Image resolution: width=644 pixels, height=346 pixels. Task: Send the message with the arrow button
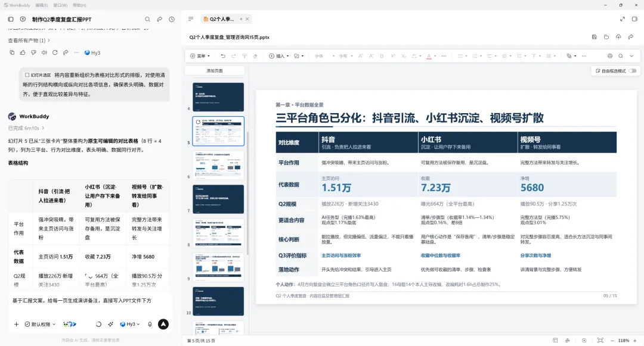163,325
